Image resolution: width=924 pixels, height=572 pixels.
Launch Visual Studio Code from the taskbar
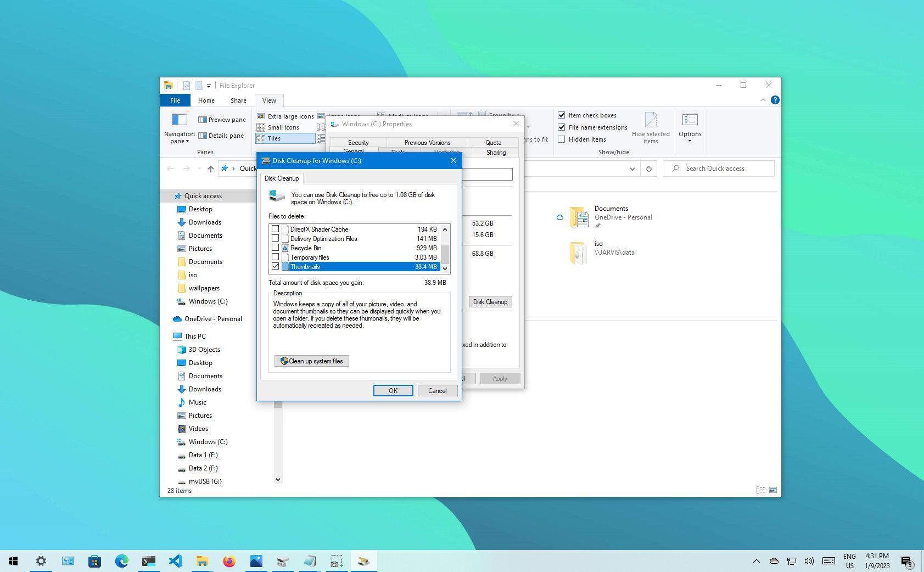tap(176, 561)
